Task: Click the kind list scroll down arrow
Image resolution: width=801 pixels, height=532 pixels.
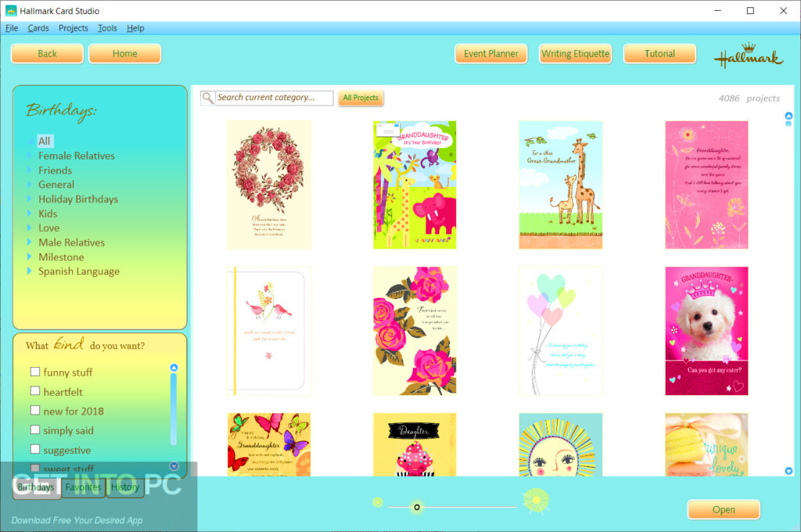Action: point(174,466)
